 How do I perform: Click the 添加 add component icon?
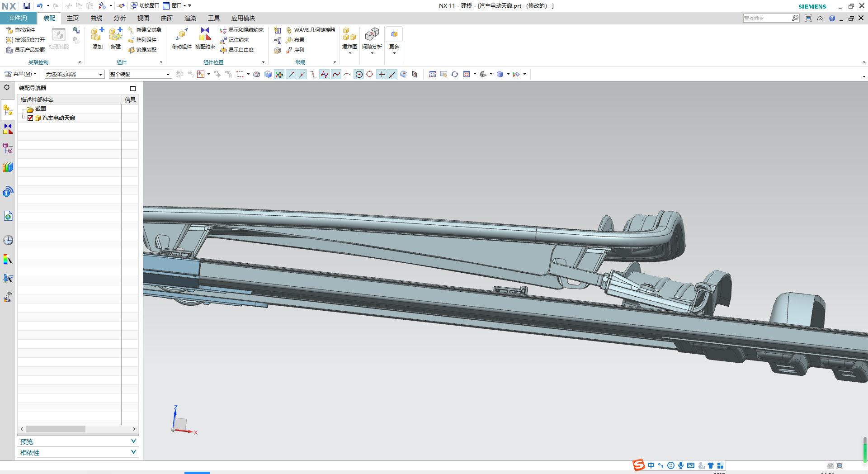pos(97,35)
